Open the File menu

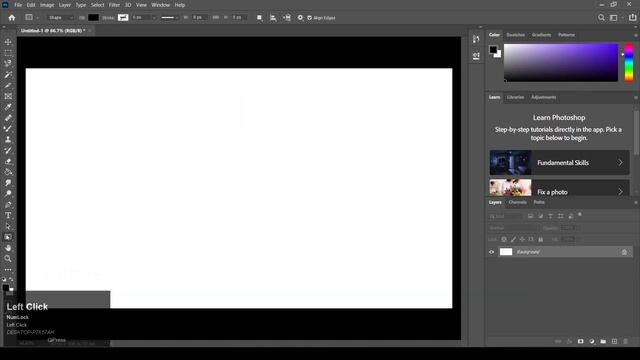click(18, 5)
